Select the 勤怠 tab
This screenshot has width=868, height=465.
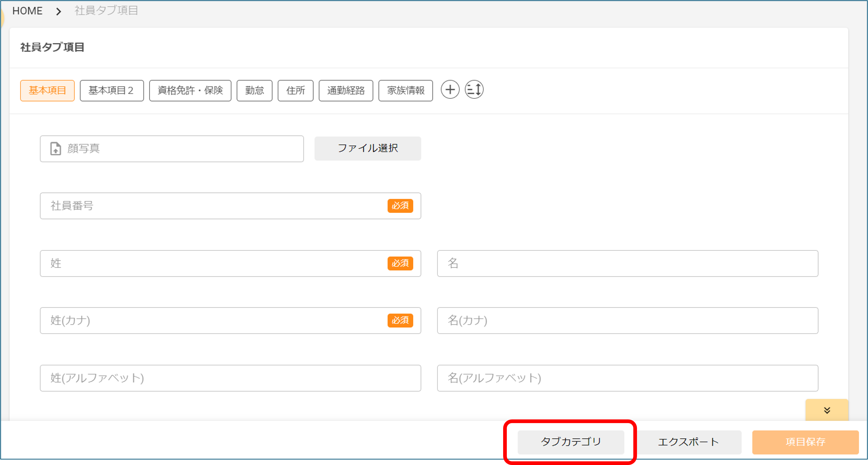tap(254, 90)
